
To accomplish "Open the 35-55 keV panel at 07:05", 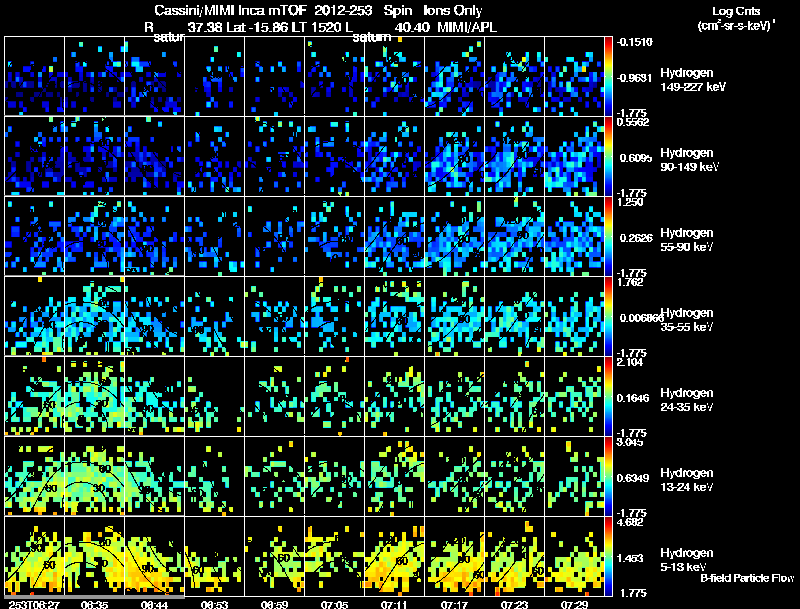I will (x=334, y=316).
